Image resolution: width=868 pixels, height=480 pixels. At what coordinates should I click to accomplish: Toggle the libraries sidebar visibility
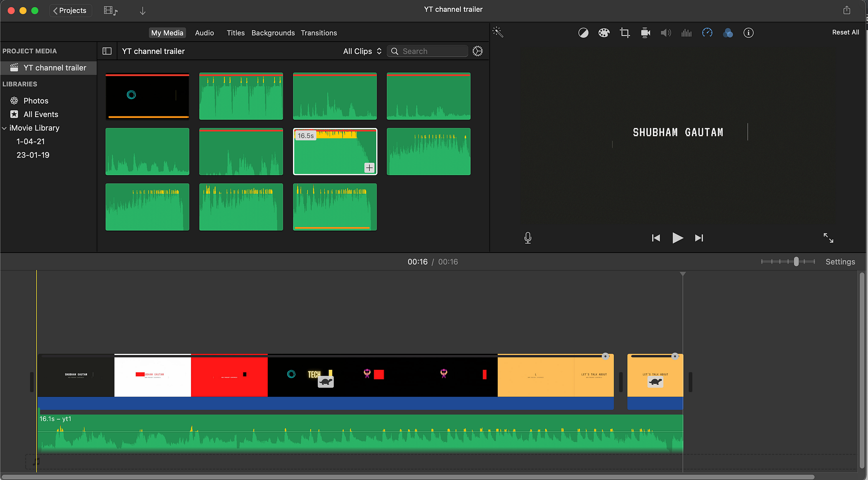point(107,51)
